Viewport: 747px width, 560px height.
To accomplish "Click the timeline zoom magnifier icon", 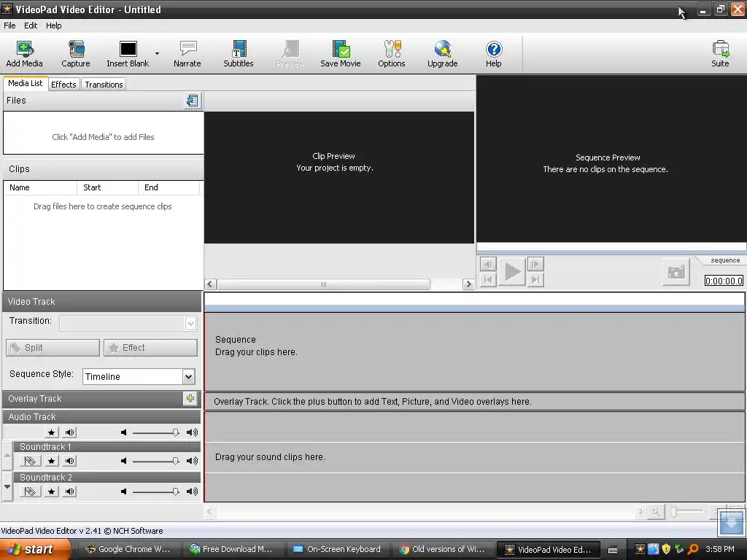I will pyautogui.click(x=656, y=513).
